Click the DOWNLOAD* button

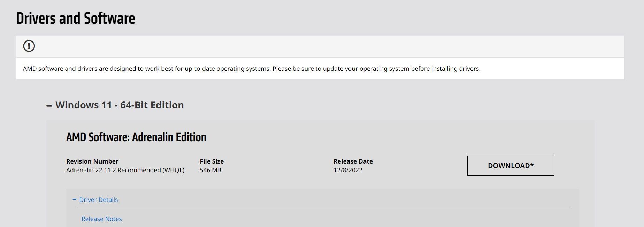click(x=510, y=165)
